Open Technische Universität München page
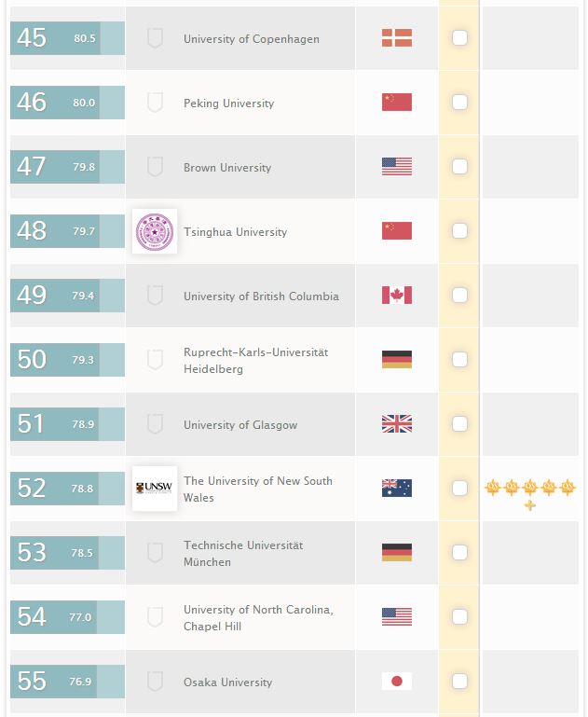The image size is (588, 717). coord(243,554)
